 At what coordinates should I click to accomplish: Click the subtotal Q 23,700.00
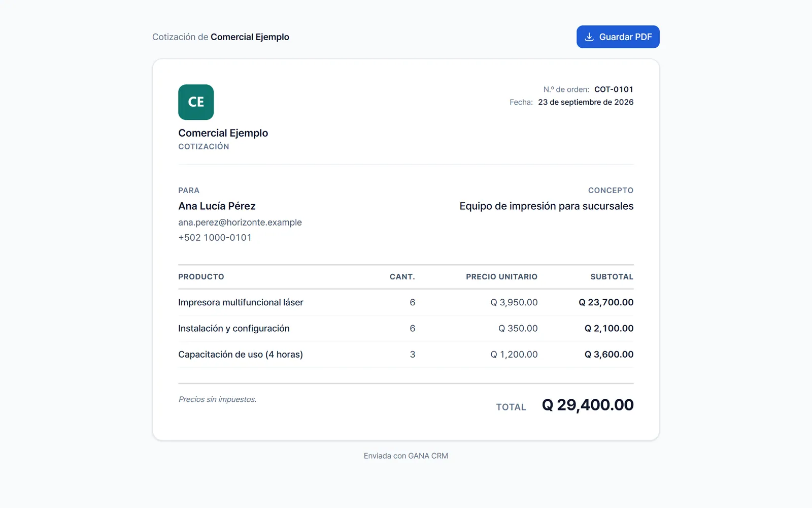(606, 302)
